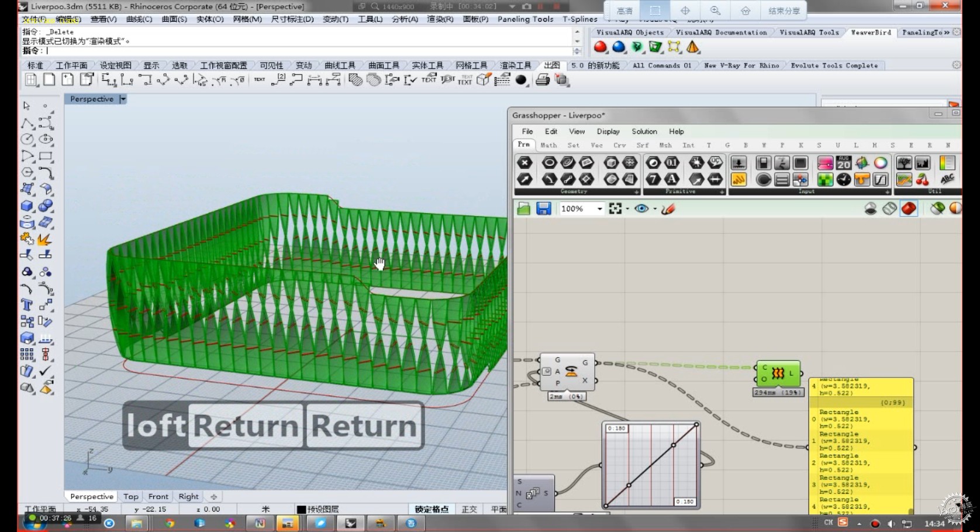Add a Grasshopper Colour Wheel component
The width and height of the screenshot is (980, 532).
click(881, 163)
